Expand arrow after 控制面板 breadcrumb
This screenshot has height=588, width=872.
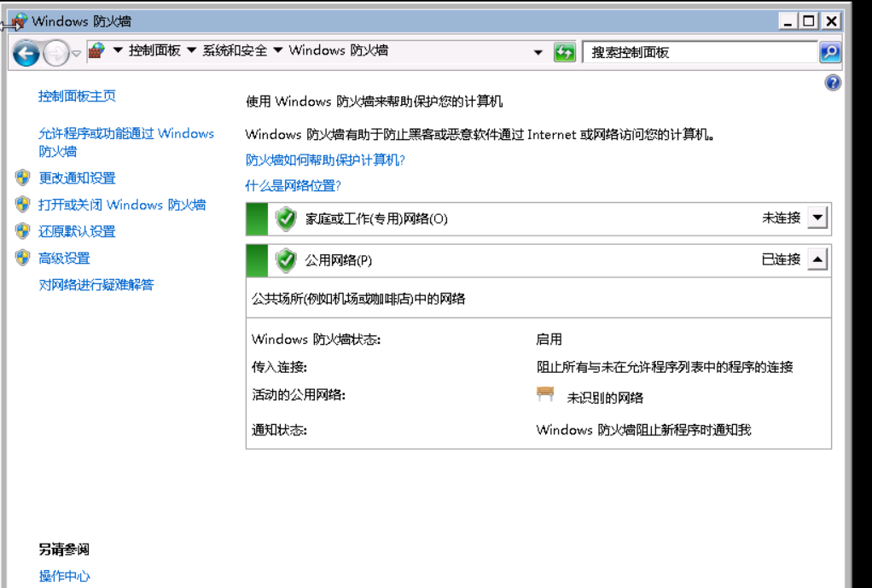[192, 50]
